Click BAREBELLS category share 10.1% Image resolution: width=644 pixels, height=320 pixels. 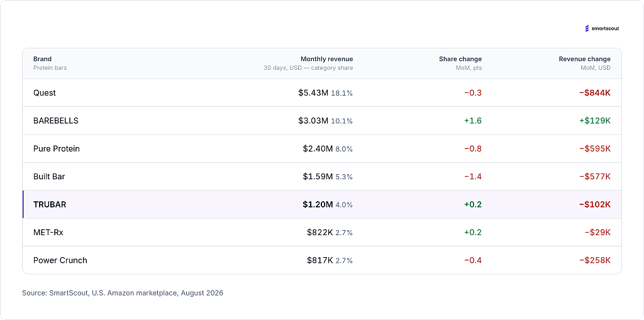pos(341,121)
